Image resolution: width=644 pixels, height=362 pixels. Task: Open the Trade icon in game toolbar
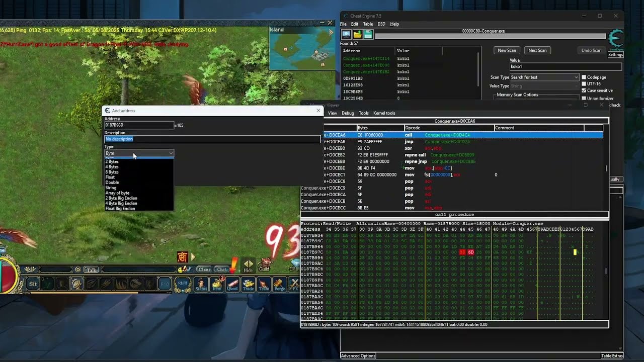click(248, 285)
